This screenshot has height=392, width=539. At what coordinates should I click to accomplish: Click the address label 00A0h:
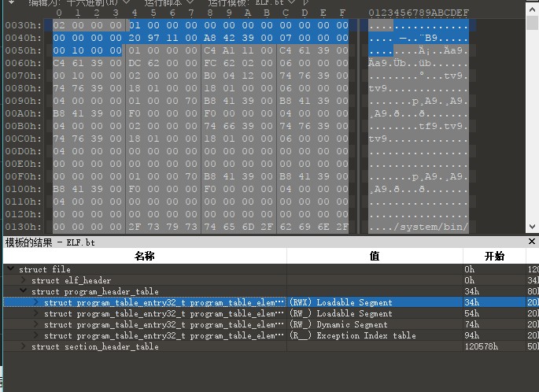click(x=24, y=113)
